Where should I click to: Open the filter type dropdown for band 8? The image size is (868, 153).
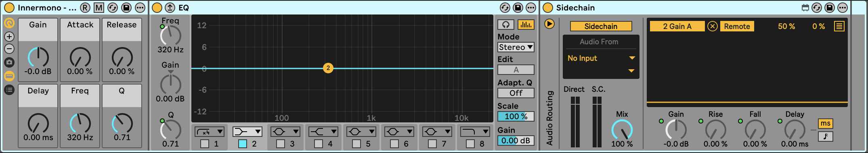click(475, 132)
